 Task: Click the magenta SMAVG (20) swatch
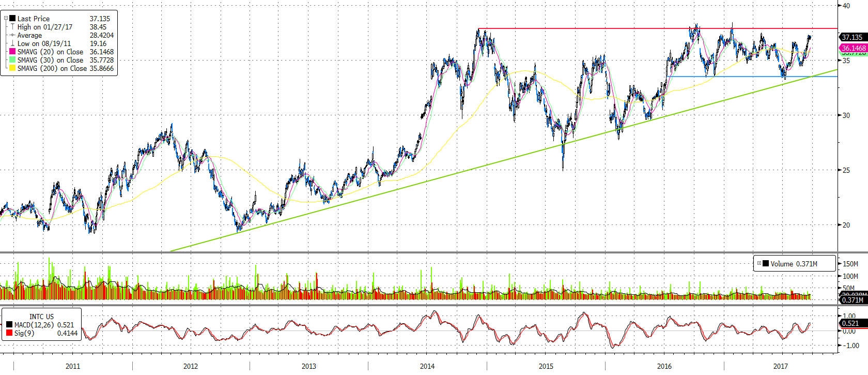[12, 52]
